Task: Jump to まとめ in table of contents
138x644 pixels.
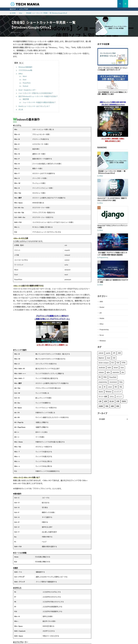Action: point(21,109)
